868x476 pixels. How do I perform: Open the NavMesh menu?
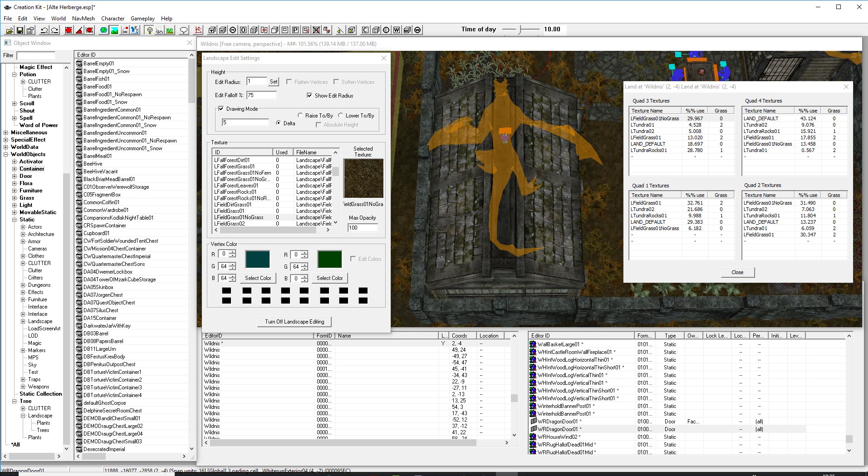83,19
